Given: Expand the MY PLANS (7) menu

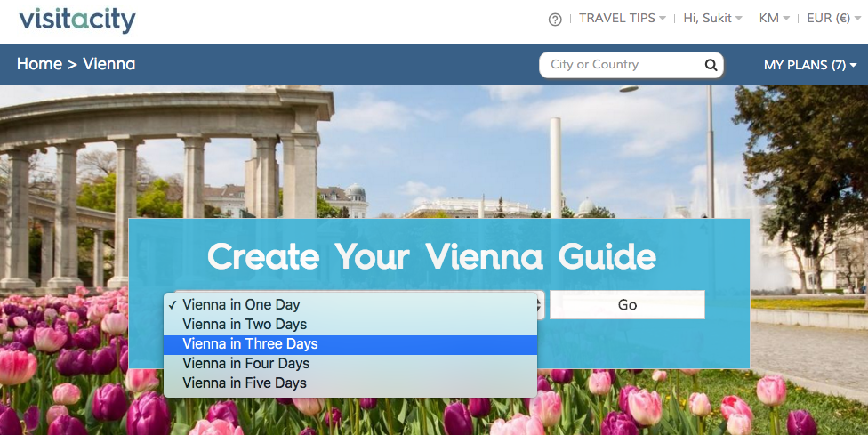Looking at the screenshot, I should pyautogui.click(x=810, y=65).
